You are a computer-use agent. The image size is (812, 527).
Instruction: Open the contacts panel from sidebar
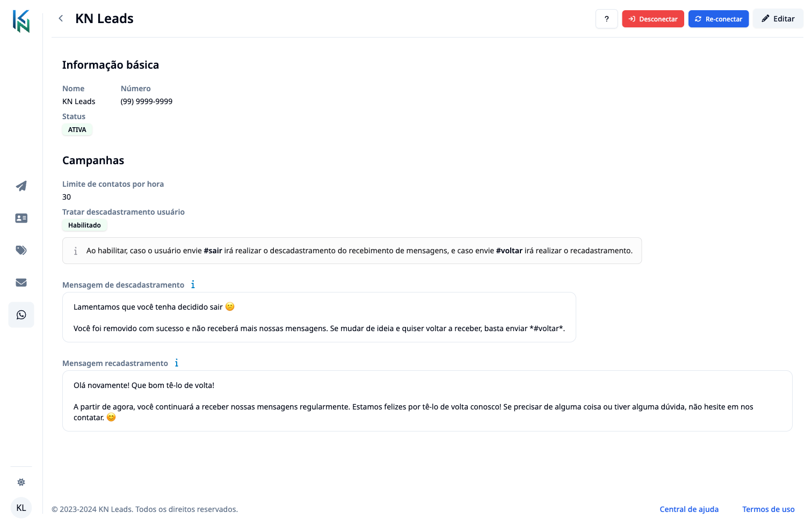click(x=21, y=218)
